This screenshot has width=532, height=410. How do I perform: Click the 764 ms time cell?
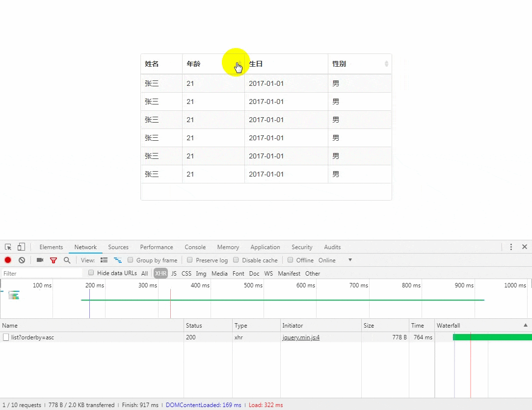coord(423,337)
